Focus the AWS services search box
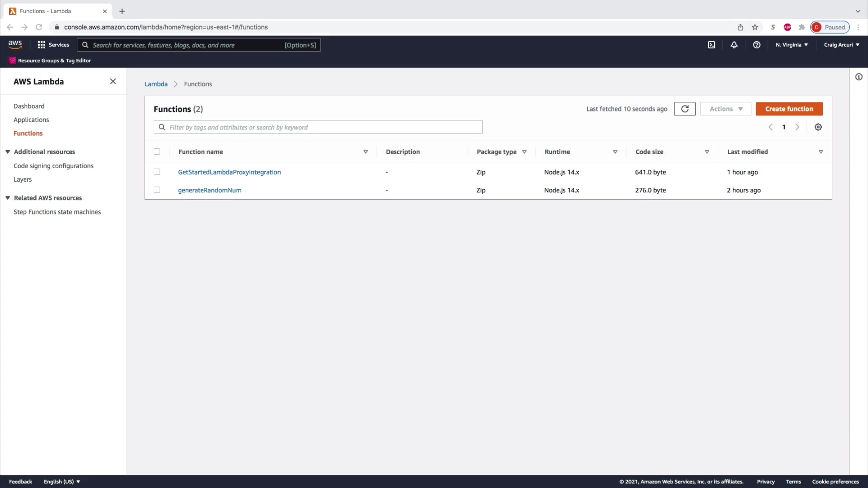Screen dimensions: 868x488 [199, 45]
